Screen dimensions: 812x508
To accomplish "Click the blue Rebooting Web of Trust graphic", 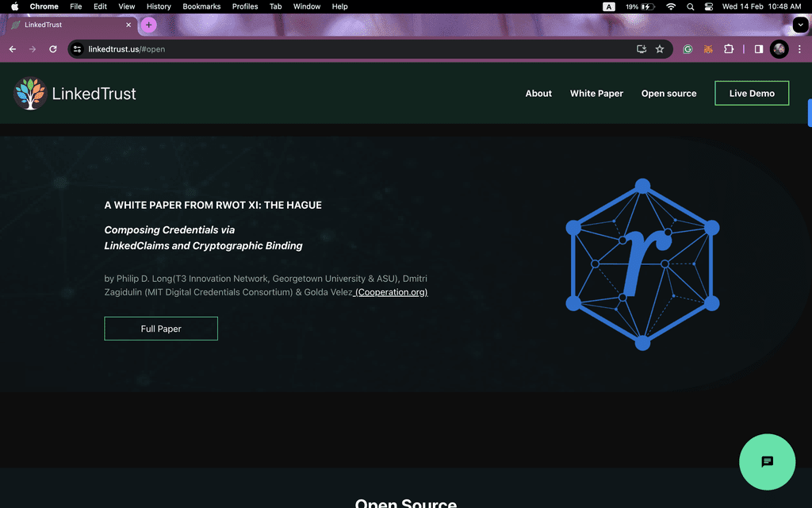I will pyautogui.click(x=642, y=264).
